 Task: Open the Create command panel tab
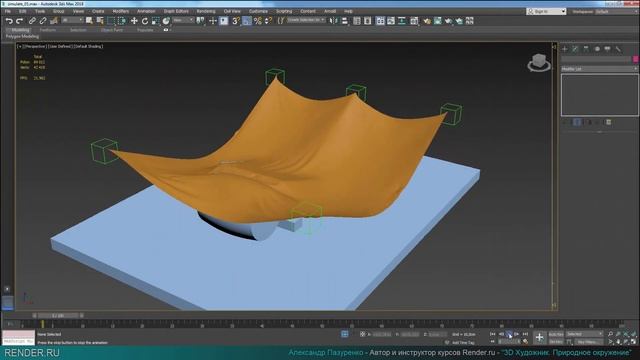[x=565, y=49]
